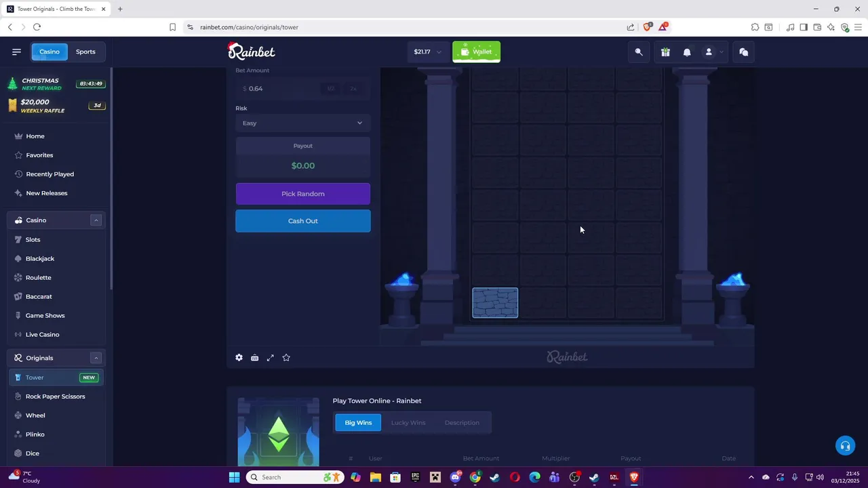Click the share page icon in address bar
This screenshot has width=868, height=488.
click(631, 27)
